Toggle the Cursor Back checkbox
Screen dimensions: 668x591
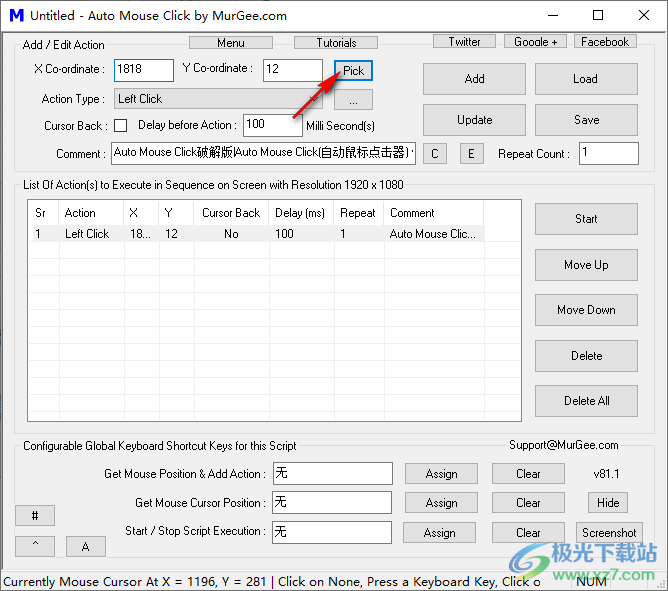pos(121,126)
